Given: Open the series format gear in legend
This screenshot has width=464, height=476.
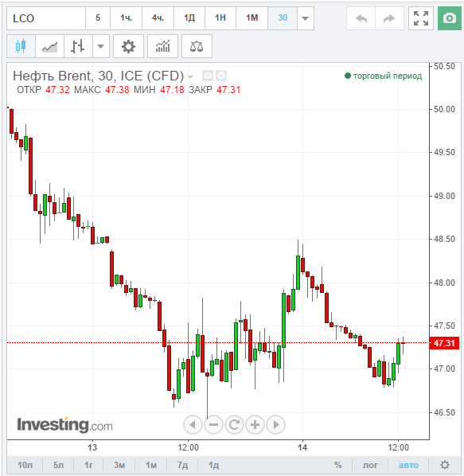Looking at the screenshot, I should click(221, 76).
